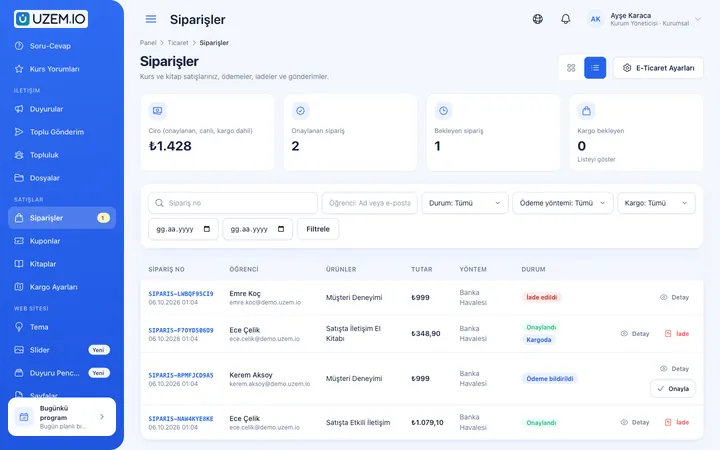
Task: Open the notifications bell icon
Action: (566, 19)
